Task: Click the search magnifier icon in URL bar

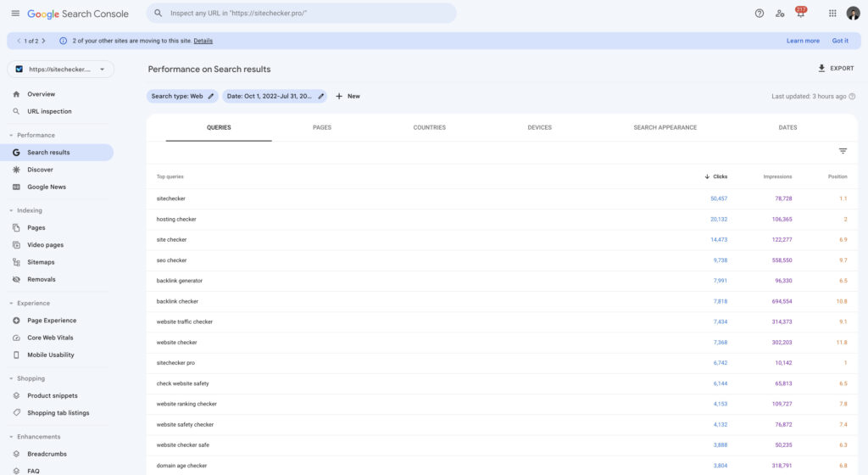Action: (x=159, y=14)
